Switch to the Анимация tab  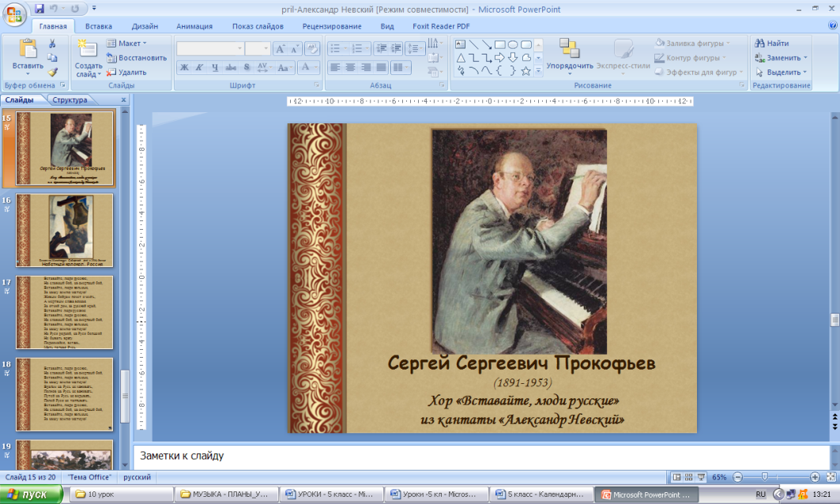tap(194, 26)
